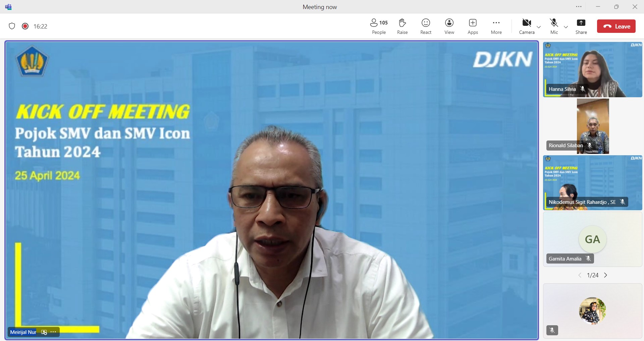Go to next page of participants
The height and width of the screenshot is (341, 644).
point(606,275)
